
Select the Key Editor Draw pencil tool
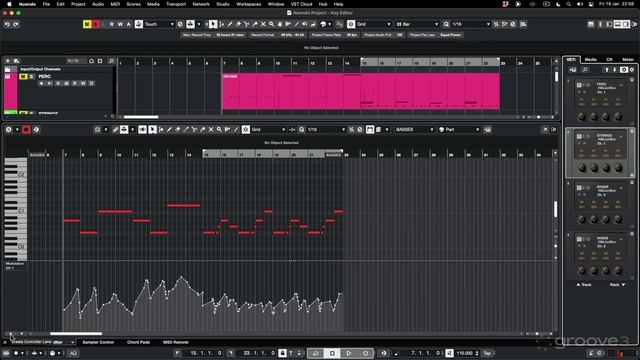click(x=169, y=130)
